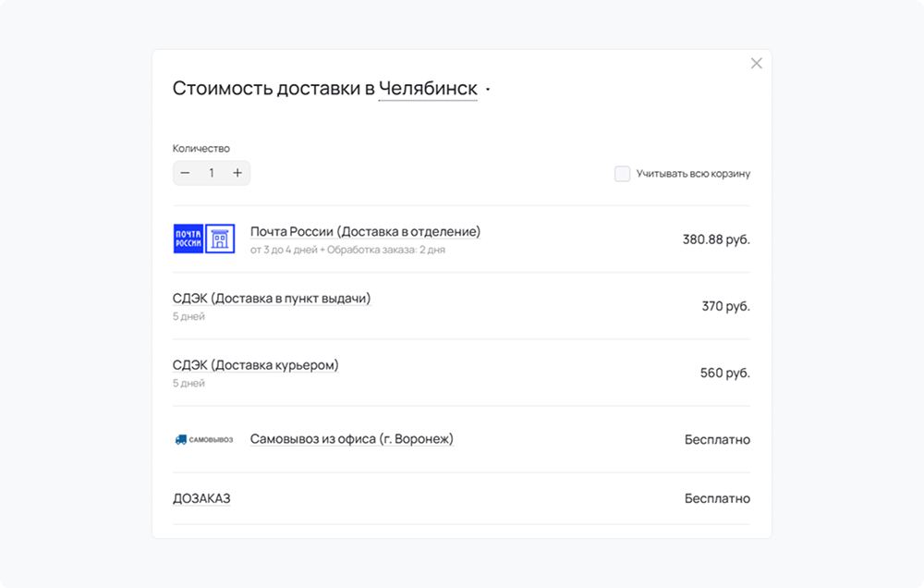
Task: Increase quantity with the plus button
Action: [237, 173]
